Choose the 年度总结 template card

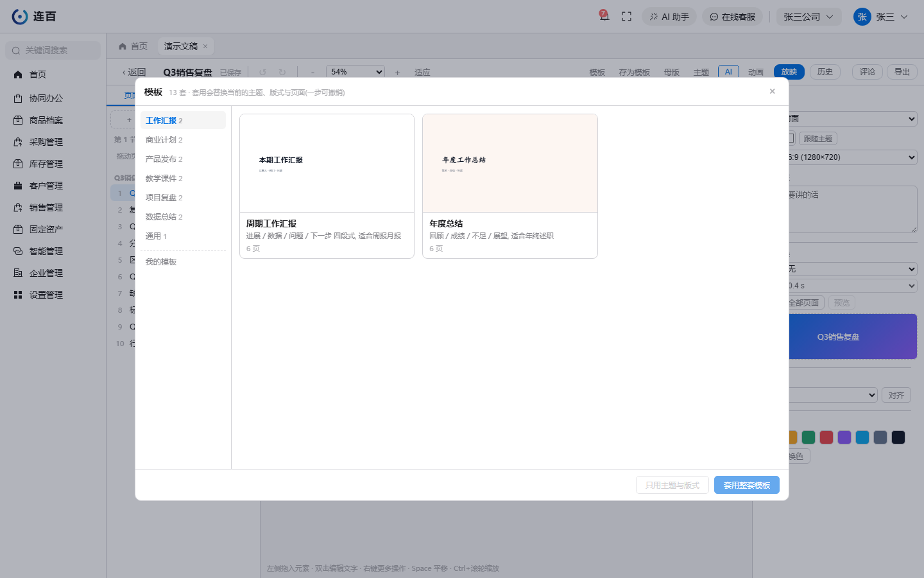point(510,186)
